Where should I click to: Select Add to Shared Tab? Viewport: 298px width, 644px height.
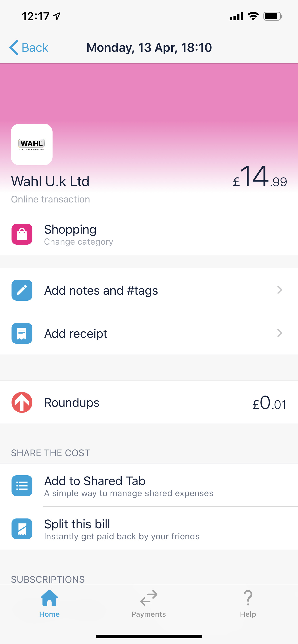pos(95,481)
